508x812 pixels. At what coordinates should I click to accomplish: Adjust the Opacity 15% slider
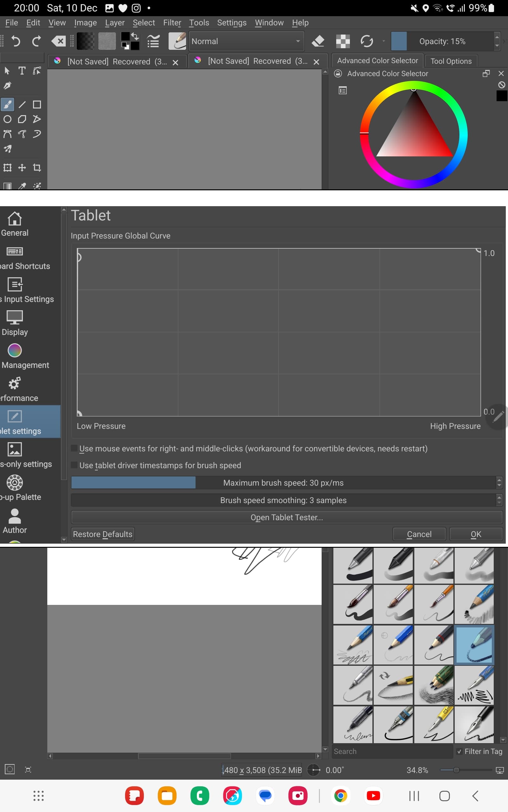click(x=442, y=41)
